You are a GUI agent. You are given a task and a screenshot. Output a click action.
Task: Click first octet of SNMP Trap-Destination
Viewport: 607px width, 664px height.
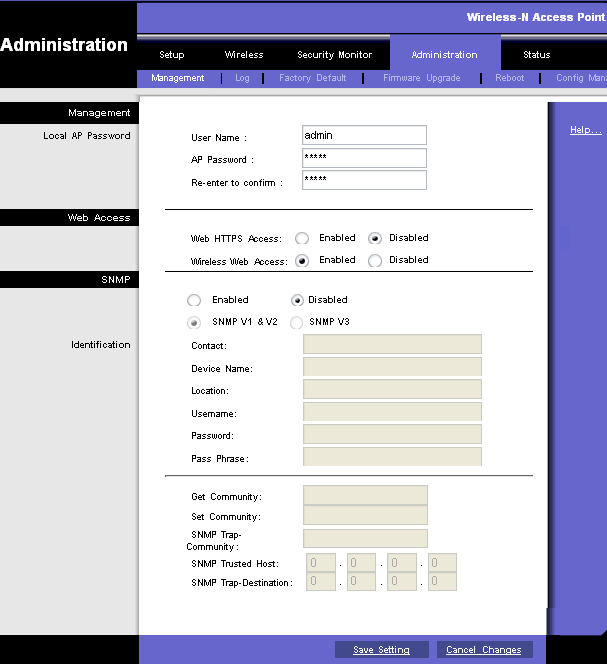tap(321, 581)
